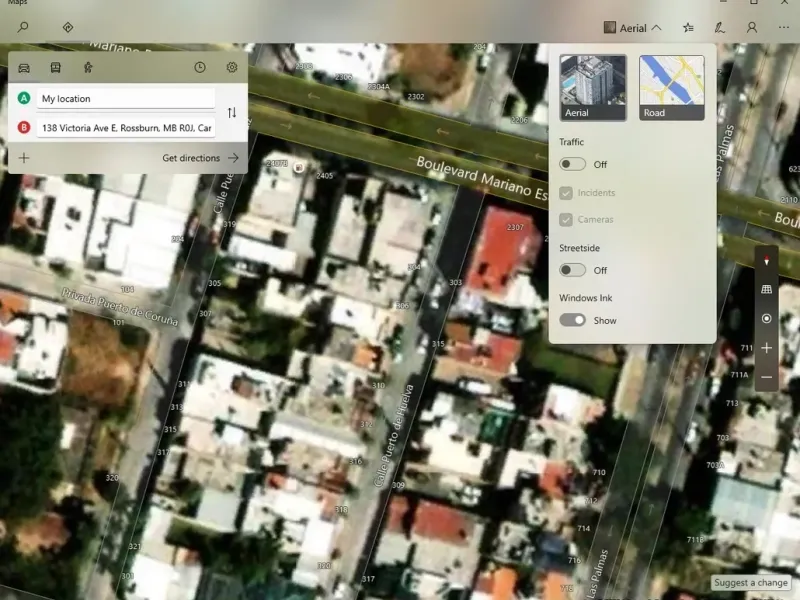The image size is (800, 600).
Task: Open Windows Ink toolbar pen icon
Action: (719, 28)
